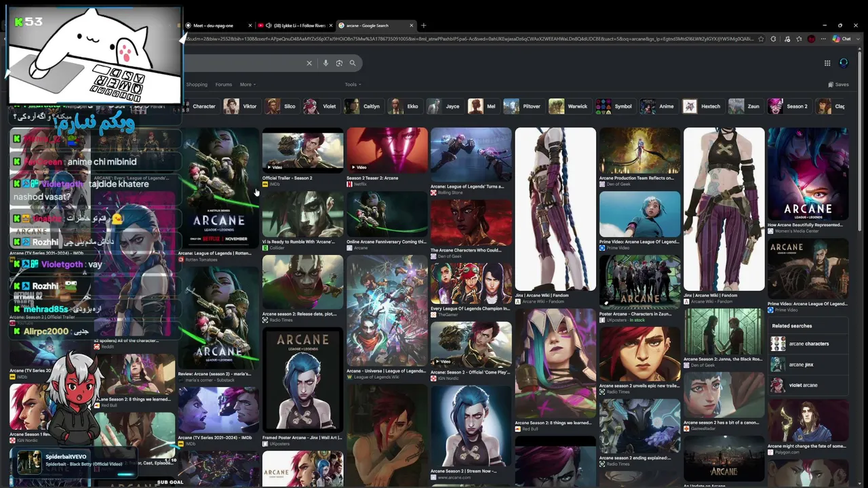The width and height of the screenshot is (868, 488).
Task: Filter images by the Warwick chip
Action: (x=570, y=106)
